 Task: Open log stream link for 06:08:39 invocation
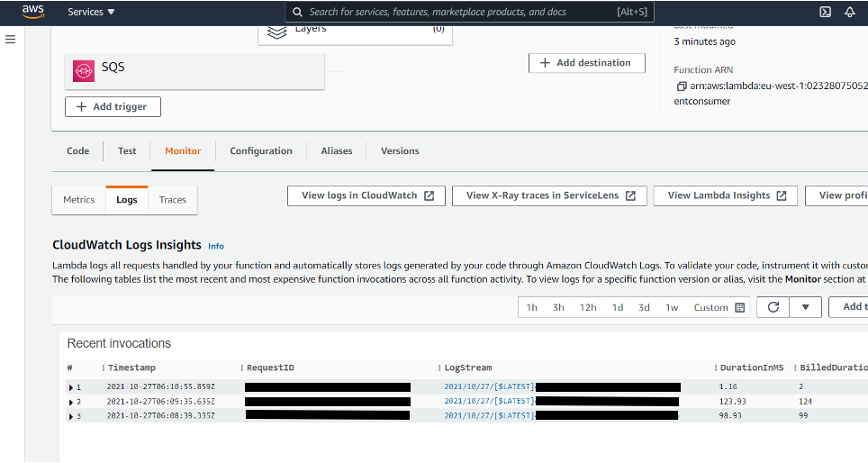(489, 415)
